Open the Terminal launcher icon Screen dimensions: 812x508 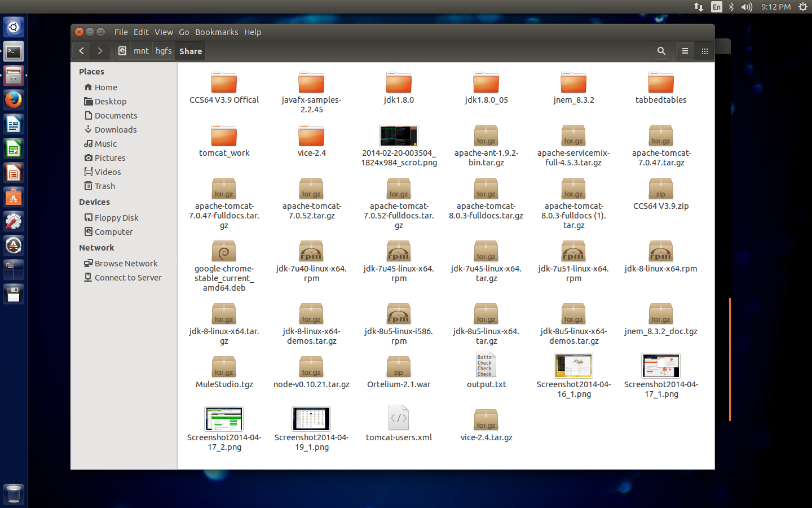pyautogui.click(x=14, y=51)
